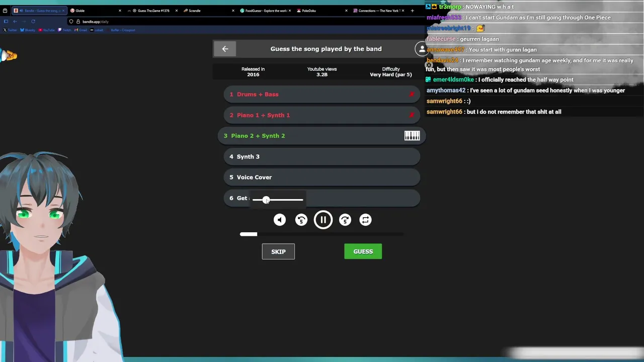
Task: Toggle the loop repeat button
Action: 366,220
